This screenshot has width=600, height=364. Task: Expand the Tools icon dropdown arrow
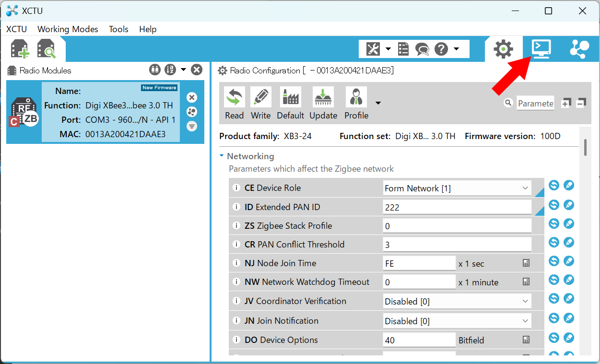click(x=388, y=49)
